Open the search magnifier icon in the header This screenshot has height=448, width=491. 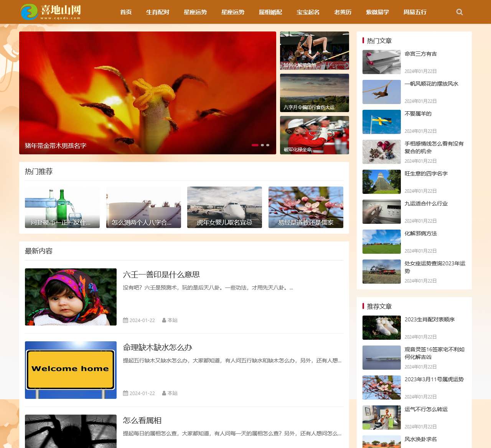[460, 12]
